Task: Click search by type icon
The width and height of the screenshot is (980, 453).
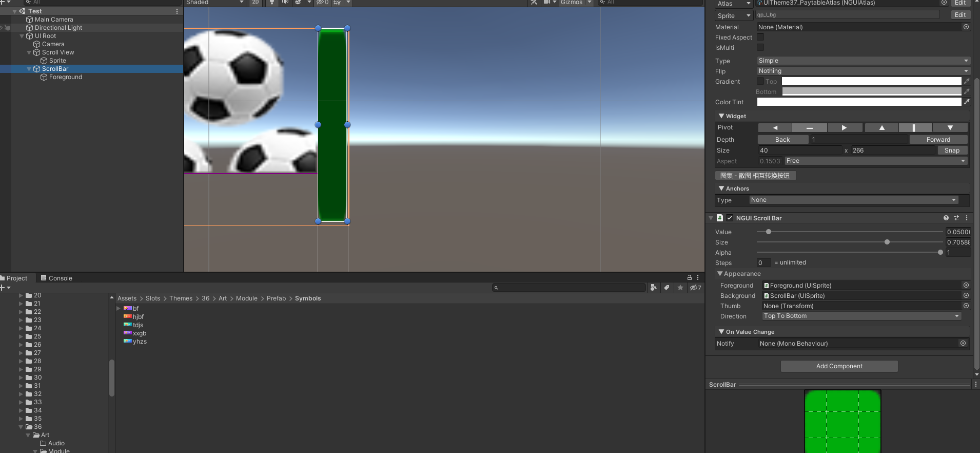Action: coord(653,288)
